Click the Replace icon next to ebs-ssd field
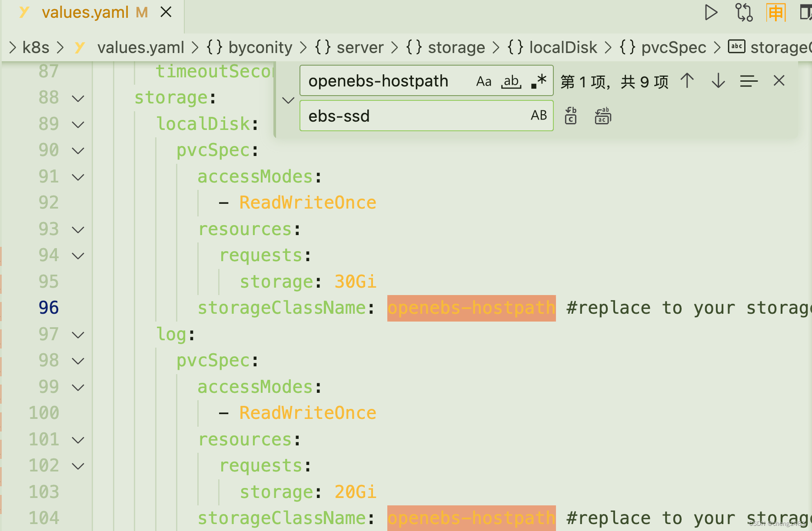Image resolution: width=812 pixels, height=531 pixels. (x=570, y=116)
